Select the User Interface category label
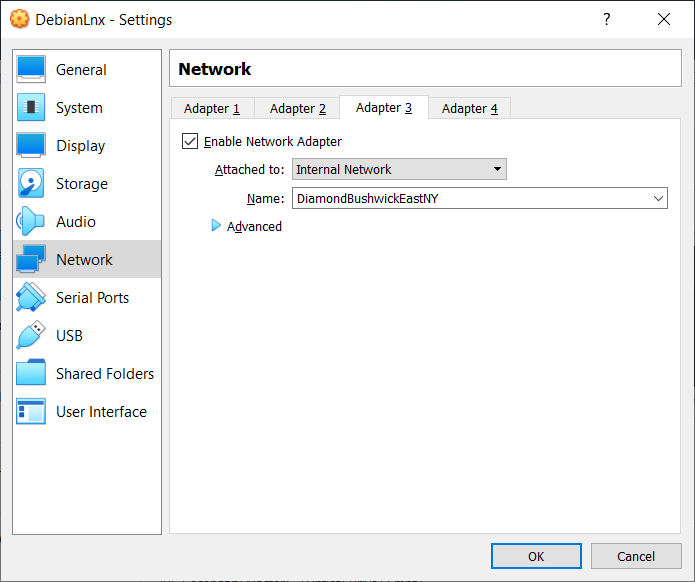Image resolution: width=695 pixels, height=582 pixels. (x=102, y=412)
